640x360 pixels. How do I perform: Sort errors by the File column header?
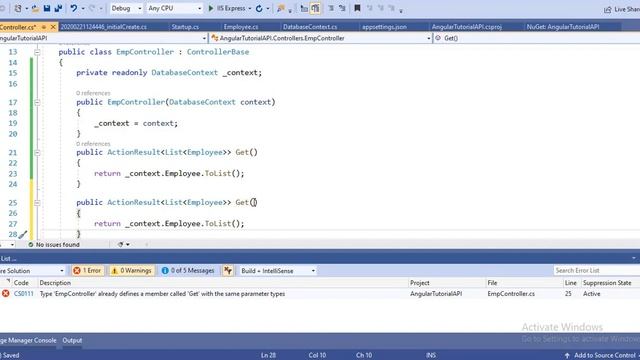coord(492,282)
